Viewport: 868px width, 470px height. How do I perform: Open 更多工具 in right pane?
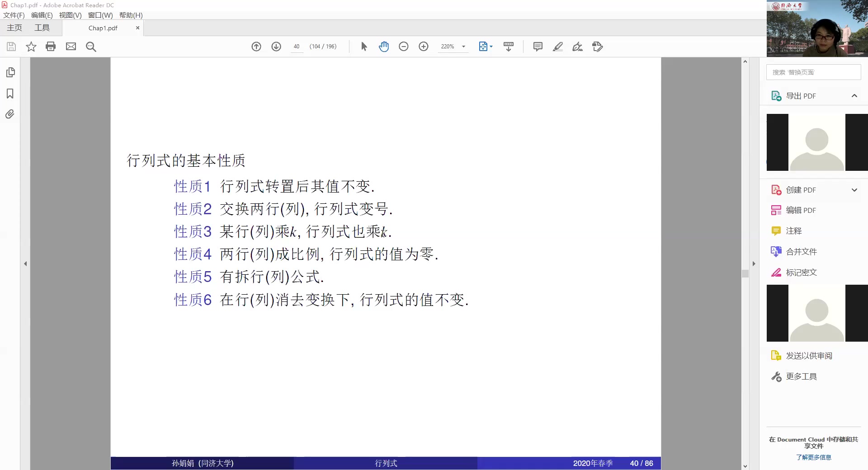794,376
